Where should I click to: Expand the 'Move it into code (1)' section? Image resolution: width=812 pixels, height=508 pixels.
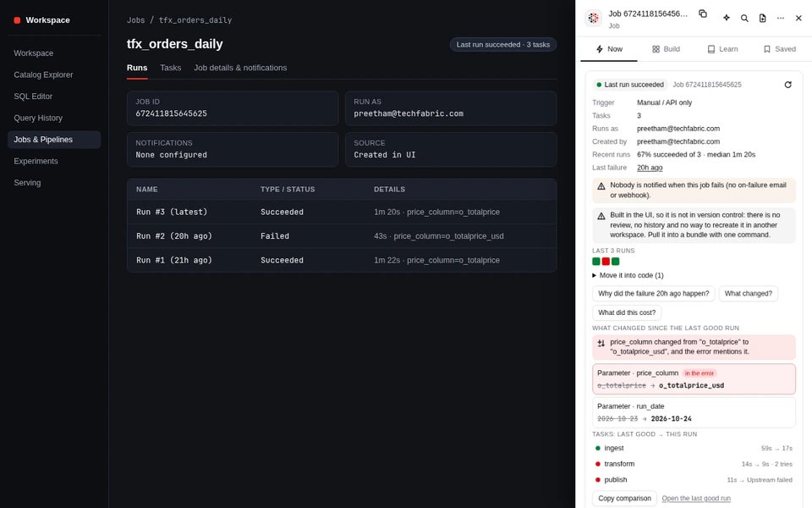(x=628, y=275)
